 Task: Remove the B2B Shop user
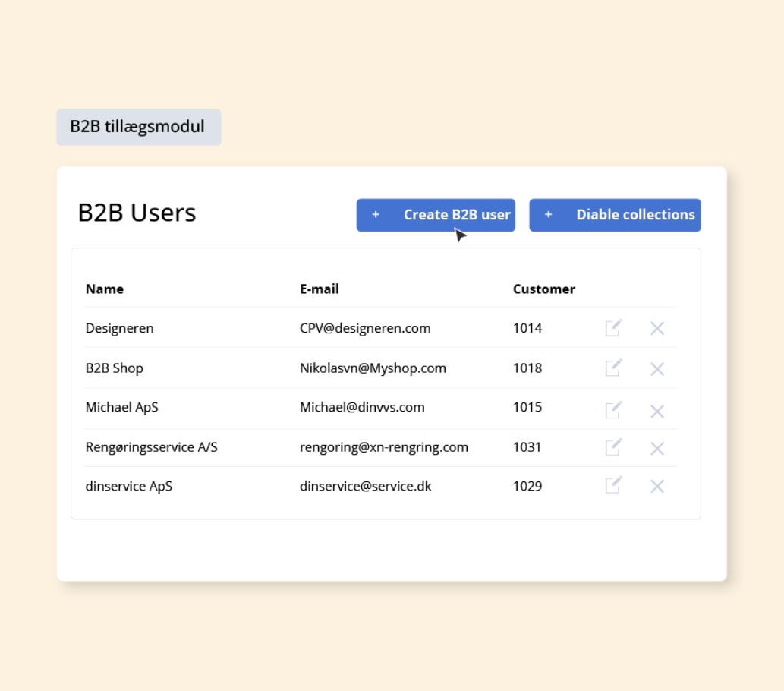click(x=657, y=369)
